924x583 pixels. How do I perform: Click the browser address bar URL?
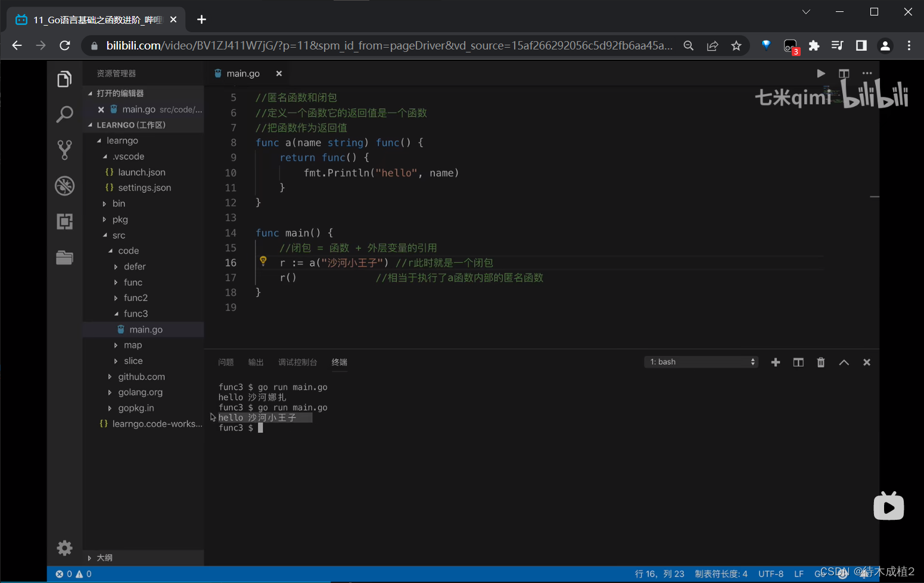pos(390,46)
